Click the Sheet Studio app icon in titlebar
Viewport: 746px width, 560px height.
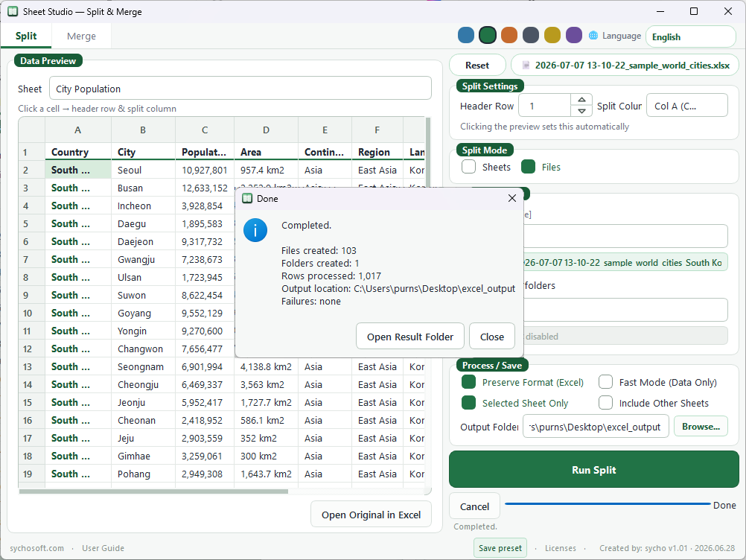point(13,11)
